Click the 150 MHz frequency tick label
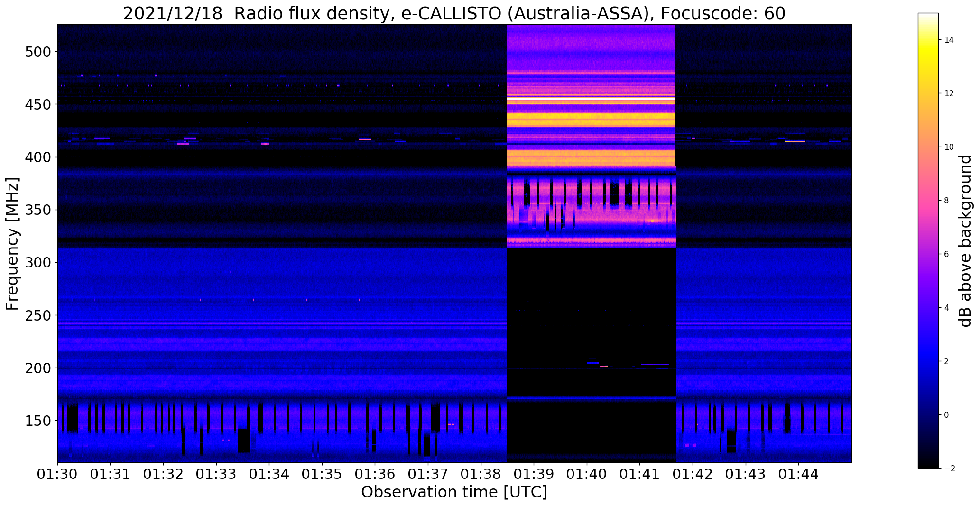 (37, 421)
